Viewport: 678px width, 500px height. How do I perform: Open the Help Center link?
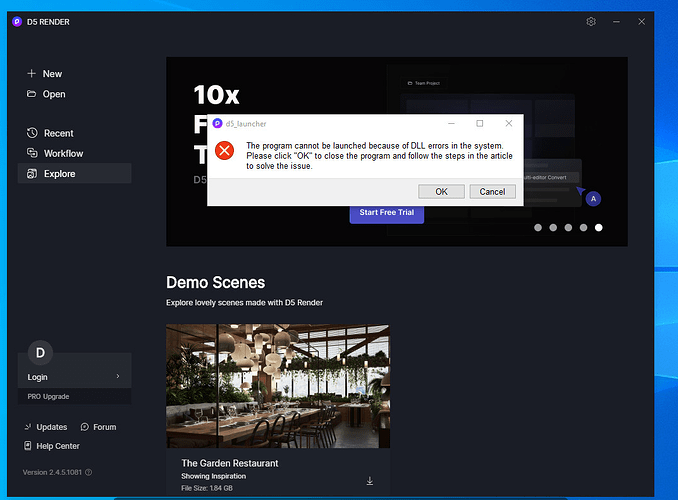tap(58, 446)
